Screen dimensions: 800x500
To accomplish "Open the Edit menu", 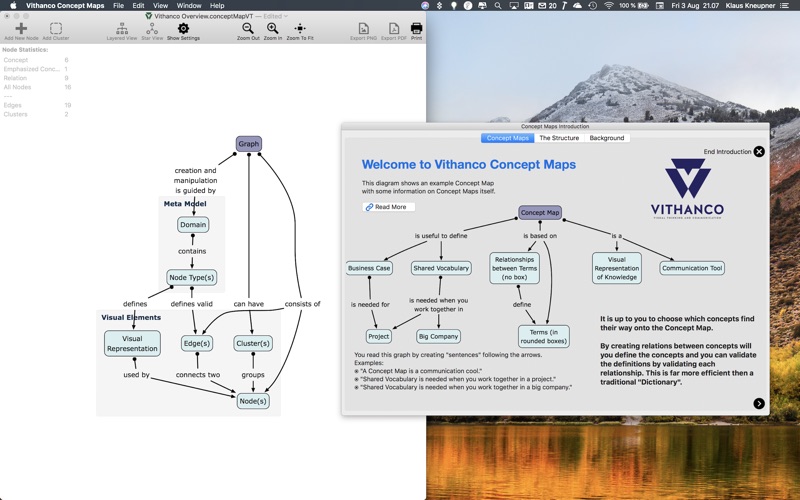I will [x=138, y=6].
